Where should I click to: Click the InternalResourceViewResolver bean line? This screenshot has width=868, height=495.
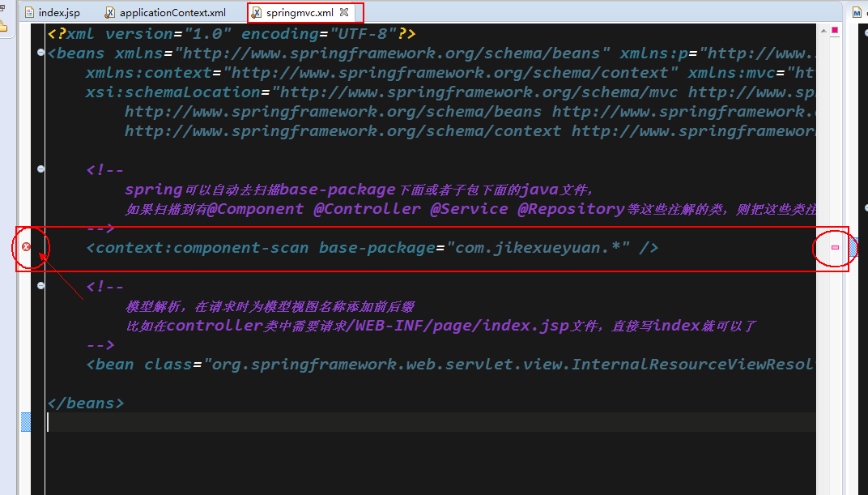(450, 365)
